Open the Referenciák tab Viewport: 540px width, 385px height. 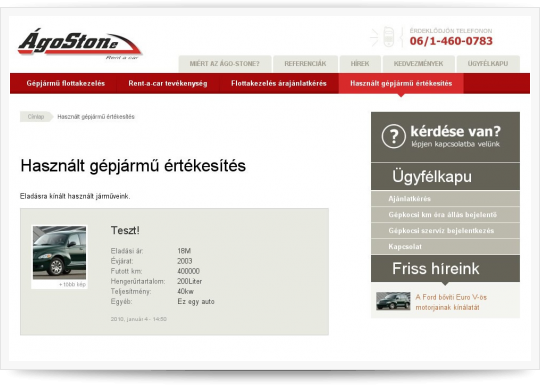pyautogui.click(x=305, y=64)
